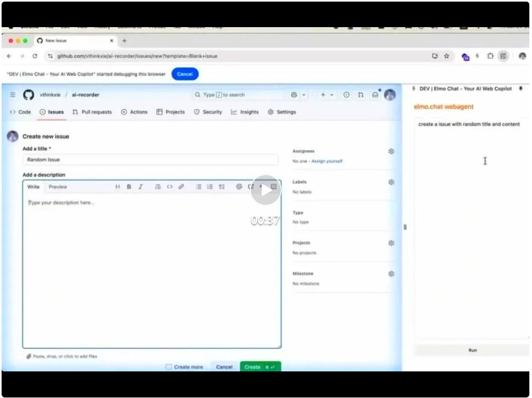Insert code using the code icon
Screen dimensions: 532x398
click(x=169, y=187)
